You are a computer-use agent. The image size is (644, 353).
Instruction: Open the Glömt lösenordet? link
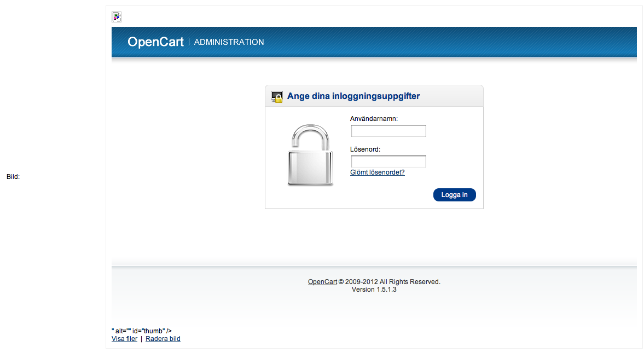pyautogui.click(x=378, y=172)
